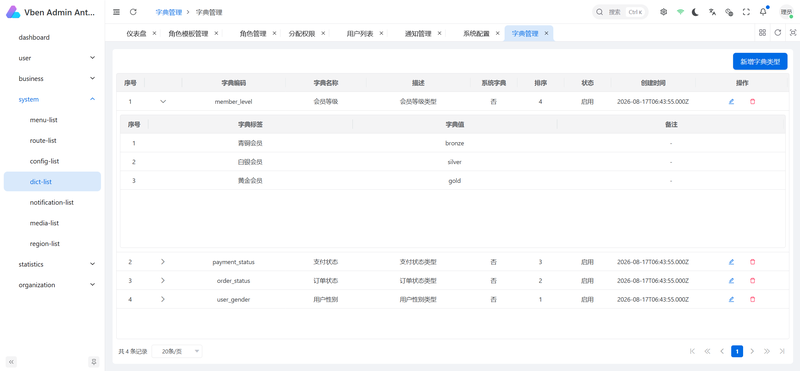Expand the order_status row
Viewport: 800px width, 371px height.
(x=163, y=281)
